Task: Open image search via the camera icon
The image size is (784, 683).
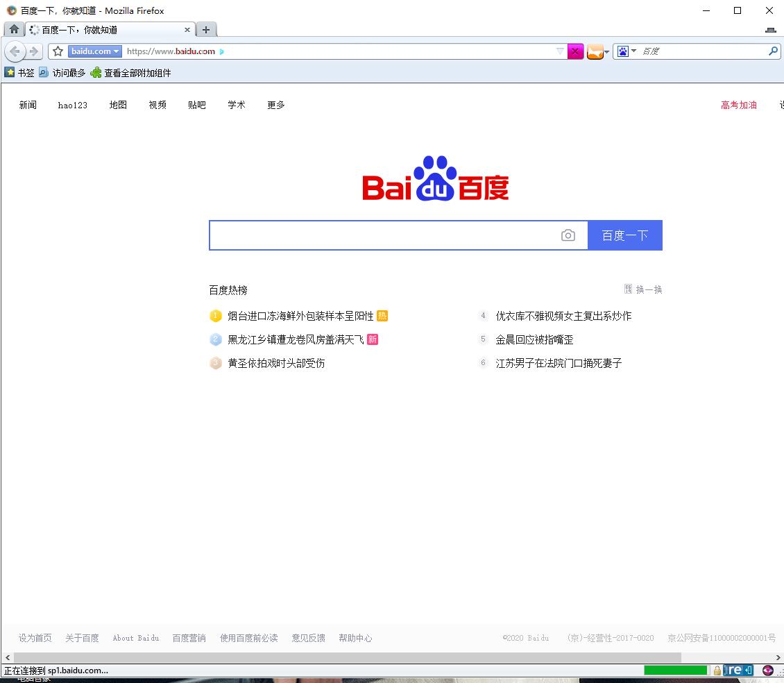Action: 568,235
